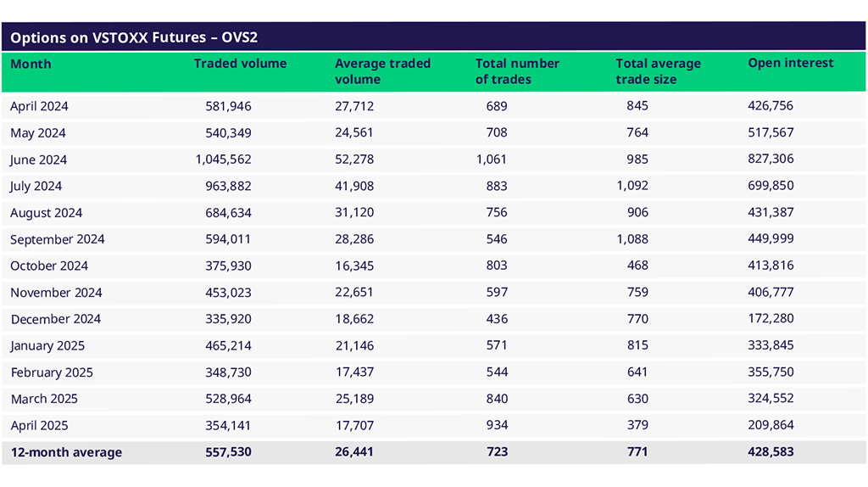Click September 2024 average traded volume 28,286
Screen dimensions: 868x487
[354, 239]
